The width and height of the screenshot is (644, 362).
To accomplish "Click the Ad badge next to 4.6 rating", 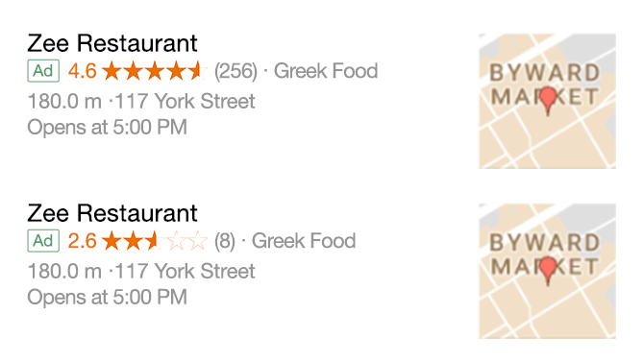I will [43, 71].
